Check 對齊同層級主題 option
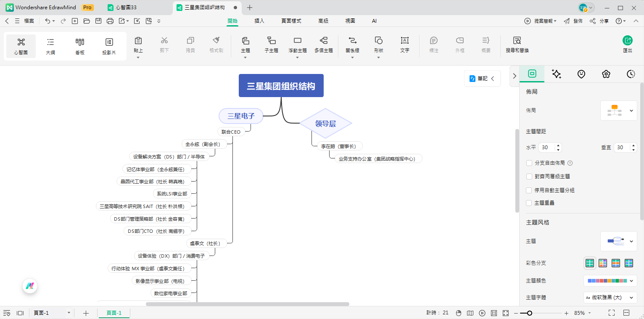Image resolution: width=644 pixels, height=319 pixels. pos(529,177)
